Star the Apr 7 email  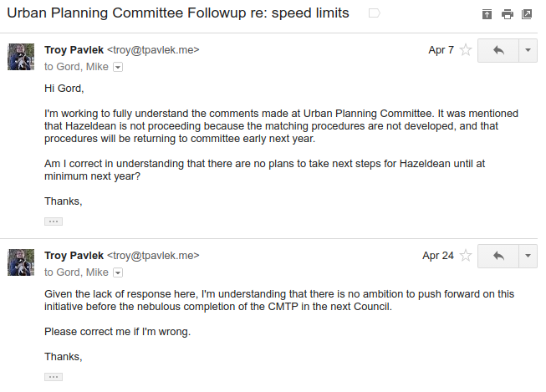[x=466, y=50]
